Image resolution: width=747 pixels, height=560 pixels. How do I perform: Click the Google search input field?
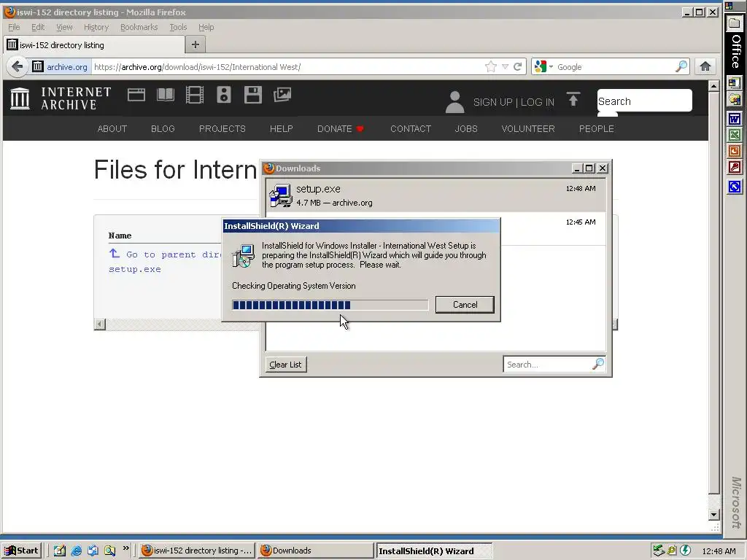pos(614,66)
